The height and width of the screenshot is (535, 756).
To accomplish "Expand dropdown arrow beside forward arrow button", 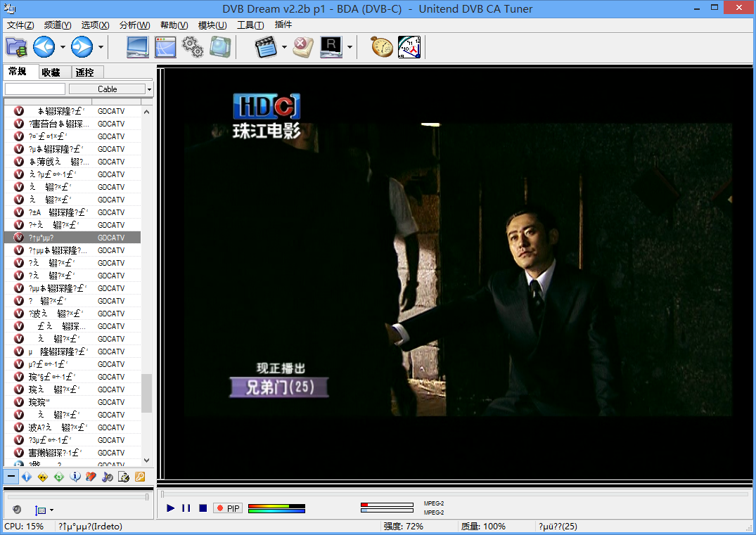I will (x=101, y=47).
